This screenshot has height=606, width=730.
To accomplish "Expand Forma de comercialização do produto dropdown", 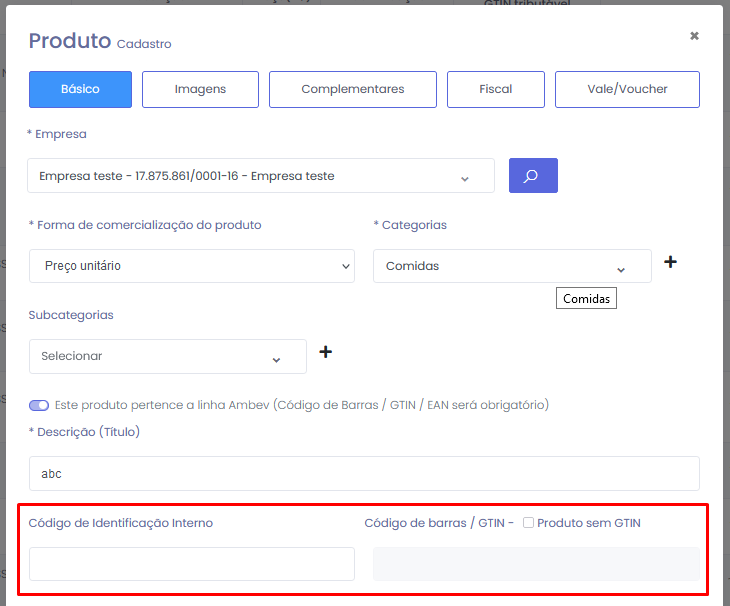I will point(192,266).
